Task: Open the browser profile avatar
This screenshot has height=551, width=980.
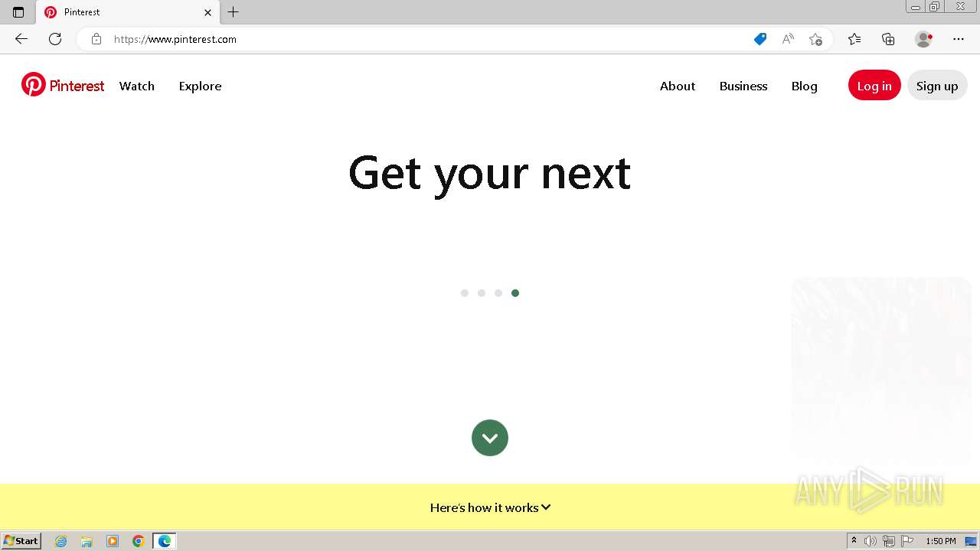Action: coord(924,39)
